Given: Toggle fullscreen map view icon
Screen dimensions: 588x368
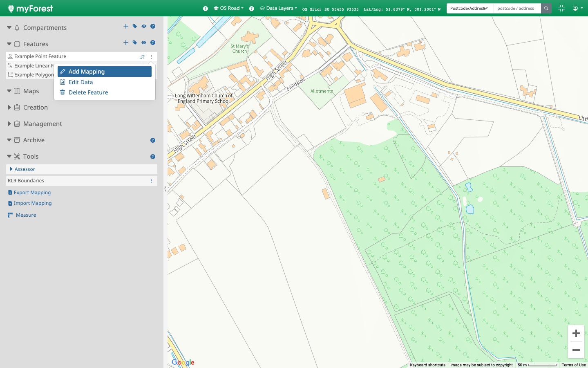Looking at the screenshot, I should pyautogui.click(x=561, y=8).
